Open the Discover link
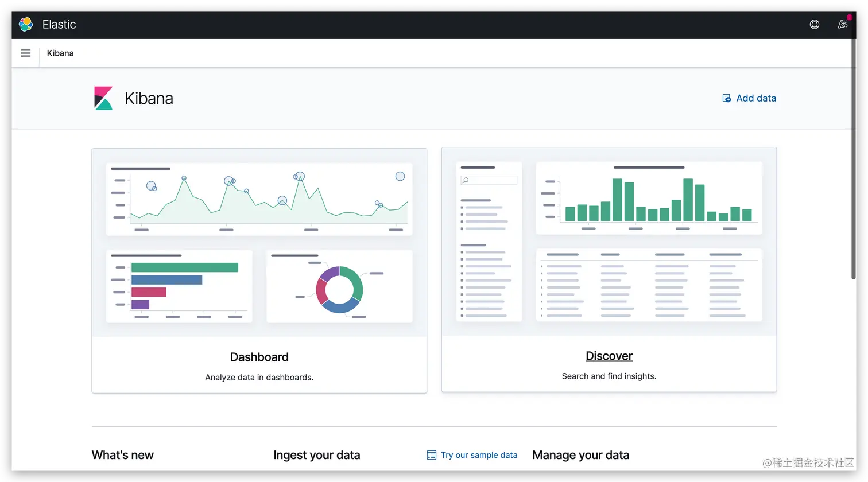868x482 pixels. click(609, 356)
